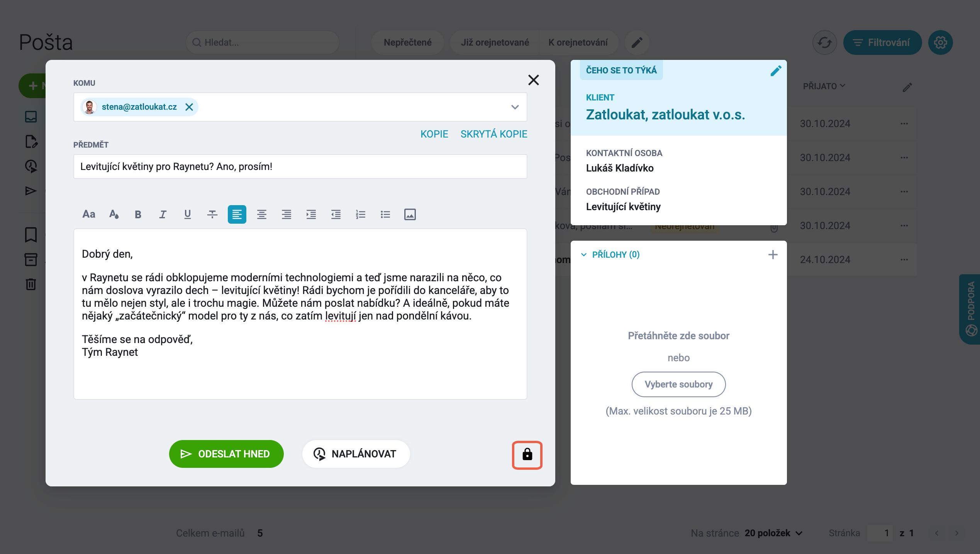The width and height of the screenshot is (980, 554).
Task: Toggle strikethrough formatting
Action: [212, 214]
